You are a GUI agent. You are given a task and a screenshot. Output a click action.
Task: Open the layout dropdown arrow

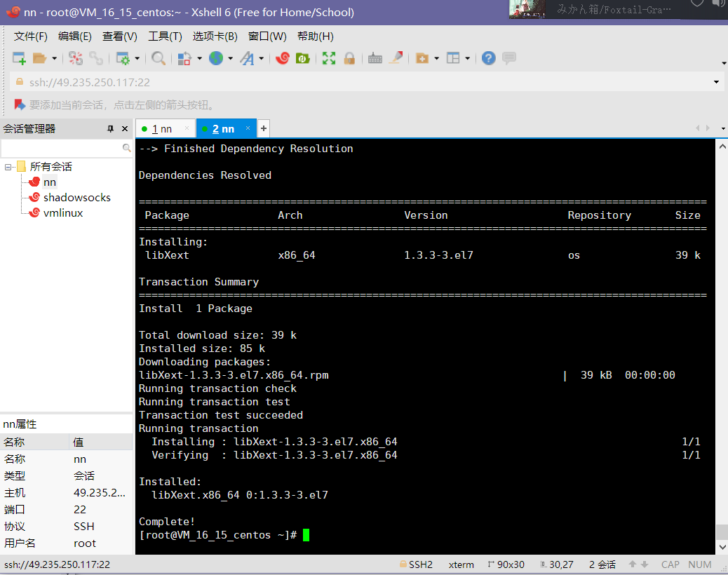468,58
